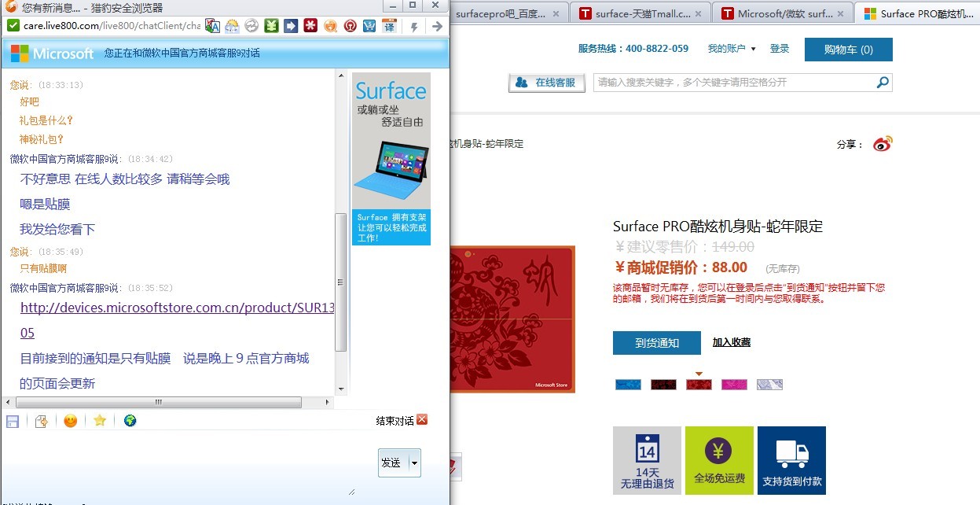Click the hotline 400-8822-059 text
Image resolution: width=980 pixels, height=505 pixels.
point(633,49)
